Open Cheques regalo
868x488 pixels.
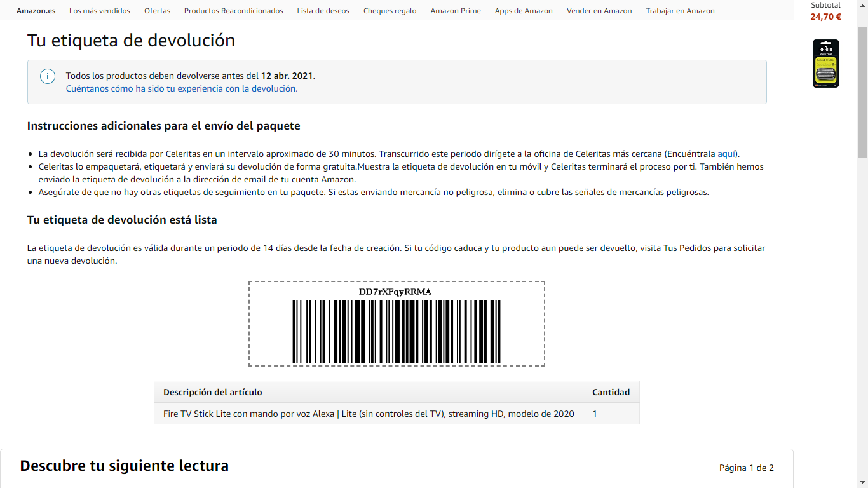(x=390, y=11)
